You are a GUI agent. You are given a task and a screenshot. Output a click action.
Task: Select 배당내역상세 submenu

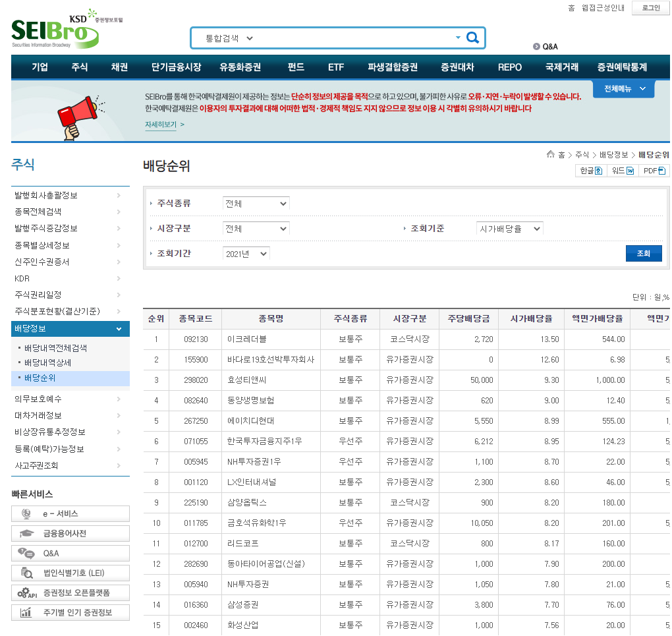click(47, 362)
